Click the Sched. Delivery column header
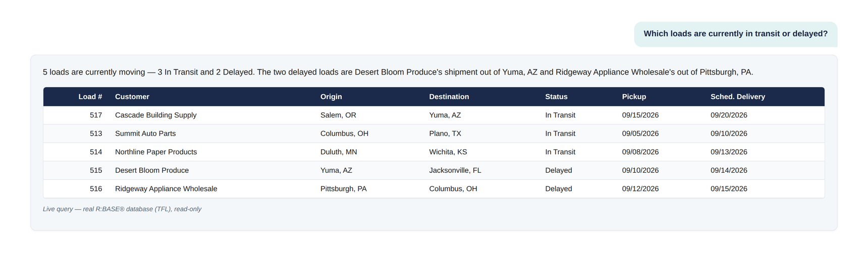Screen dimensions: 868x261 point(738,97)
